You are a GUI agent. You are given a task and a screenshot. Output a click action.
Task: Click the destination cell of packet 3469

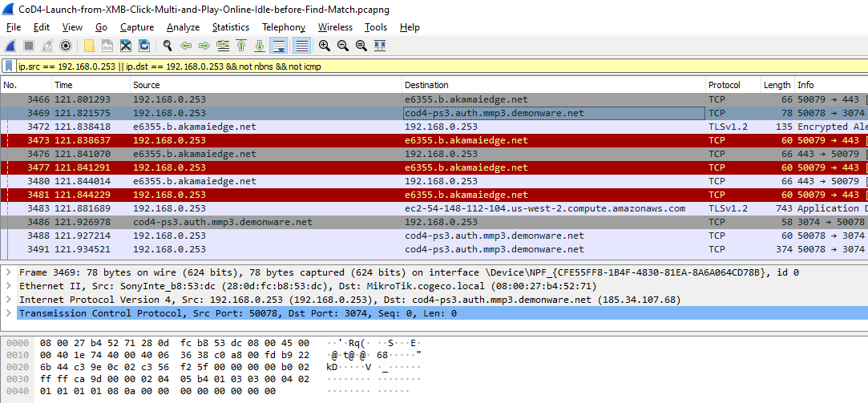(x=554, y=113)
